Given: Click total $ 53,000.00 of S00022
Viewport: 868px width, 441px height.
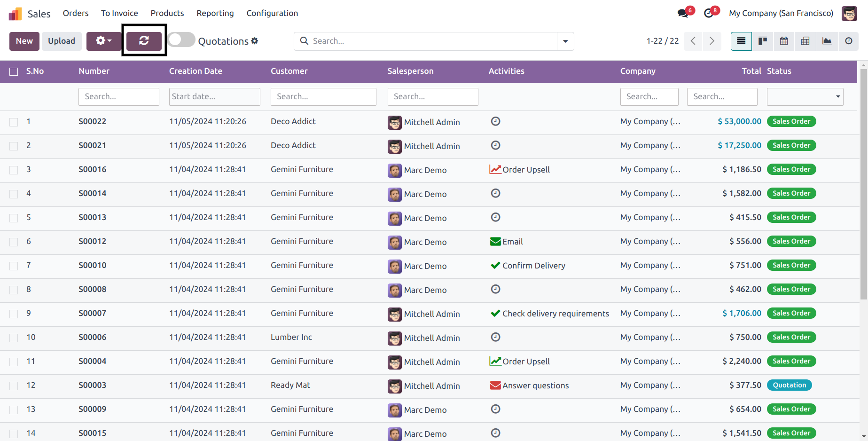Looking at the screenshot, I should (x=739, y=121).
